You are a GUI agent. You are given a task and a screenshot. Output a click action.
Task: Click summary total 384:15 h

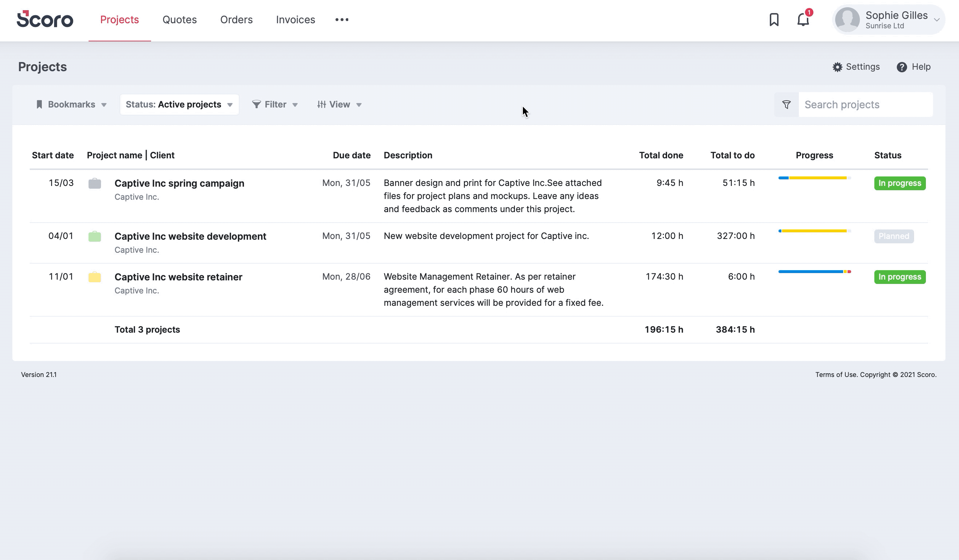tap(735, 330)
